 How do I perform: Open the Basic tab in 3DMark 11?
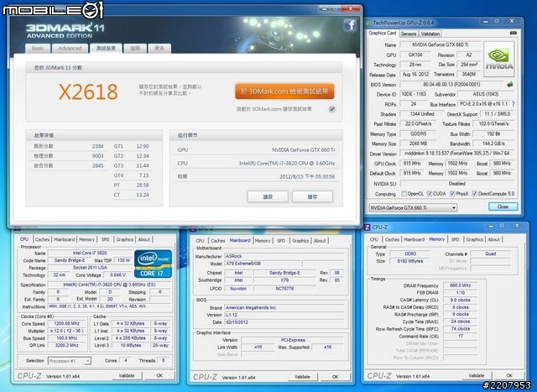(38, 49)
